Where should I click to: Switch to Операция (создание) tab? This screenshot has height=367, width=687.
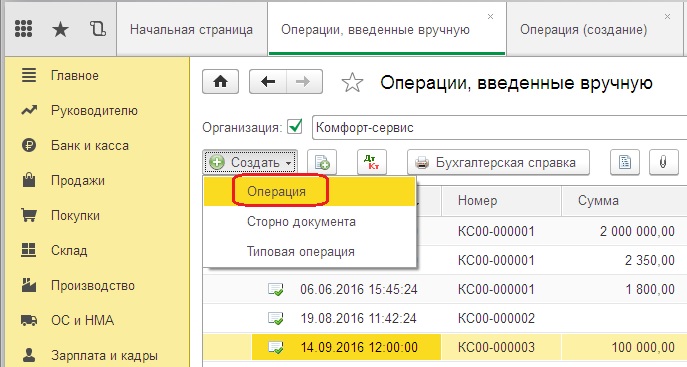tap(584, 29)
